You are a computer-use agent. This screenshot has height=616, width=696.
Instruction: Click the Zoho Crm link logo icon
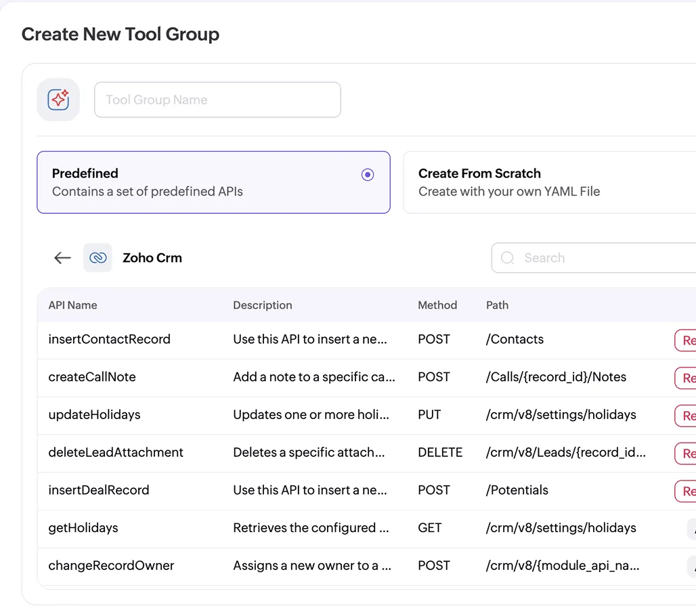coord(97,257)
